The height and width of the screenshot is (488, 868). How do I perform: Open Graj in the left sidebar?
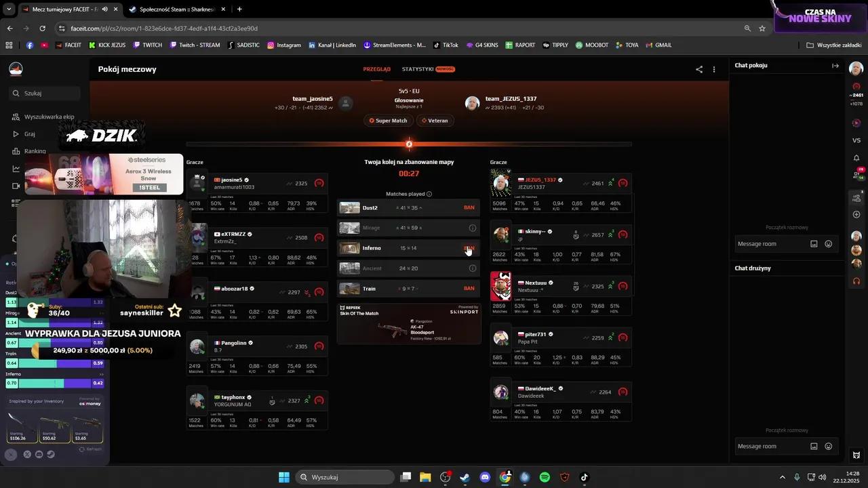(x=24, y=134)
